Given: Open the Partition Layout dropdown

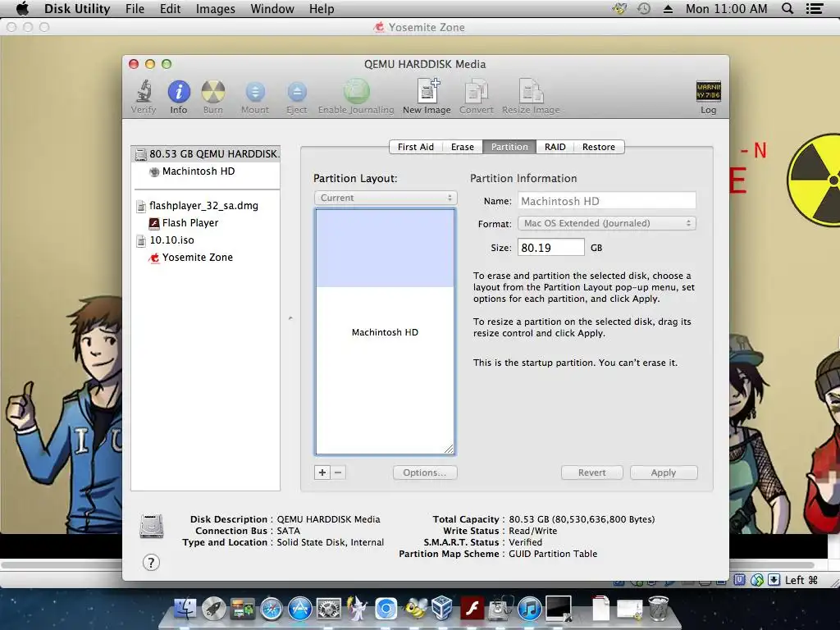Looking at the screenshot, I should 386,198.
